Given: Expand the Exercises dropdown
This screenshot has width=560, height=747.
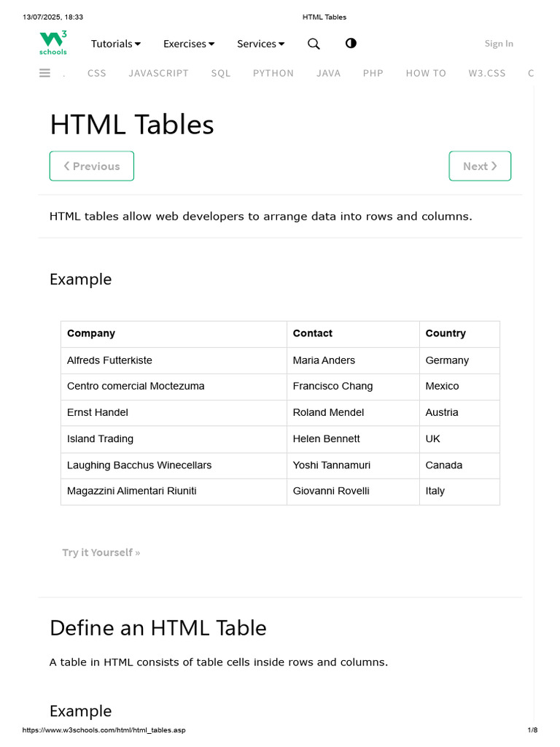Looking at the screenshot, I should pyautogui.click(x=189, y=44).
